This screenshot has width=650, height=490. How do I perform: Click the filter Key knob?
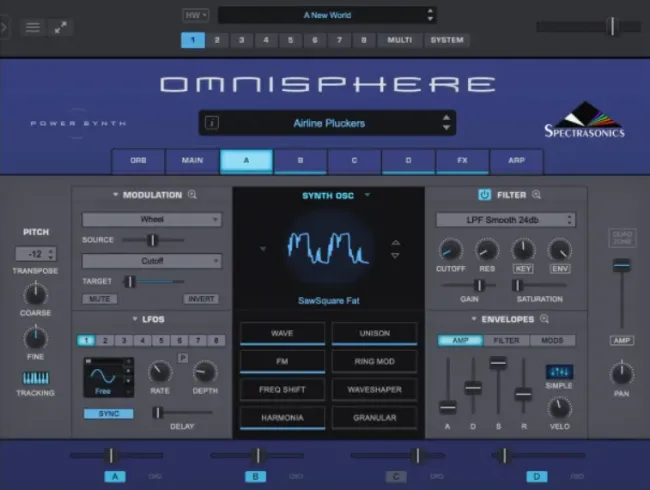(523, 250)
